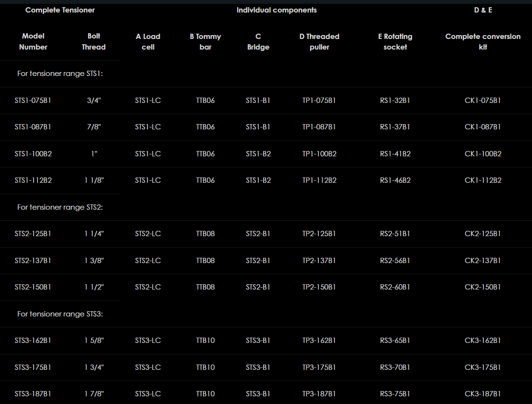Click the TP3-175B1 threaded puller cell
This screenshot has width=532, height=404.
pyautogui.click(x=319, y=367)
